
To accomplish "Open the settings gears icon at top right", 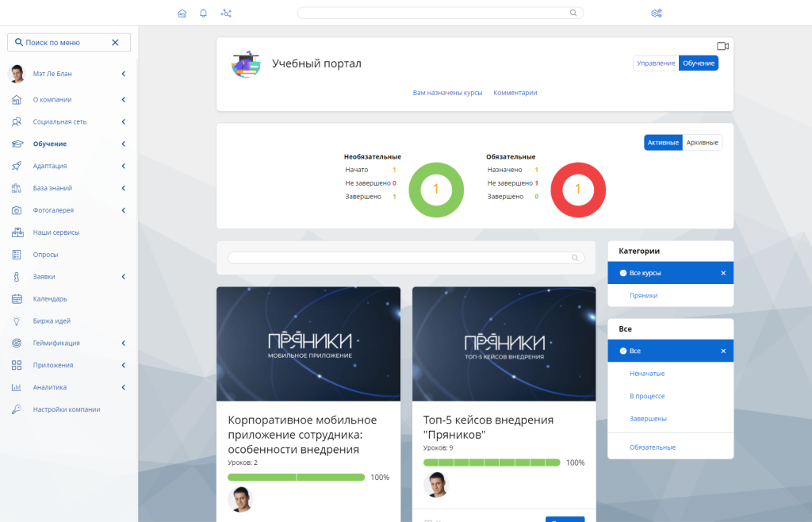I will [x=656, y=13].
